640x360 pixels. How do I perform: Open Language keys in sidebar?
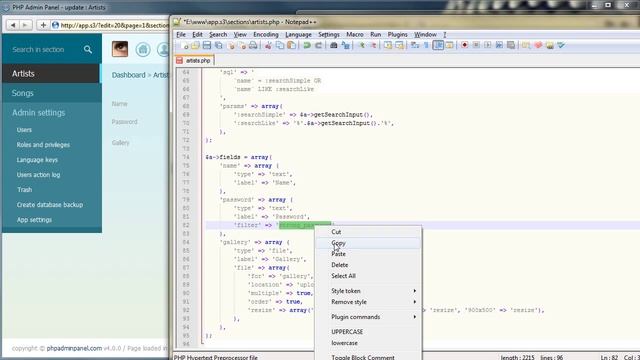(37, 160)
